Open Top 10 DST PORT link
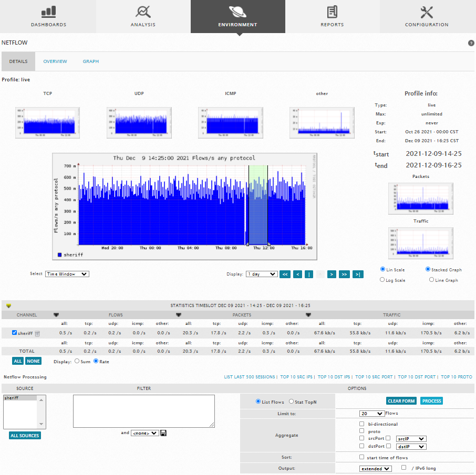476x475 pixels. coord(417,377)
